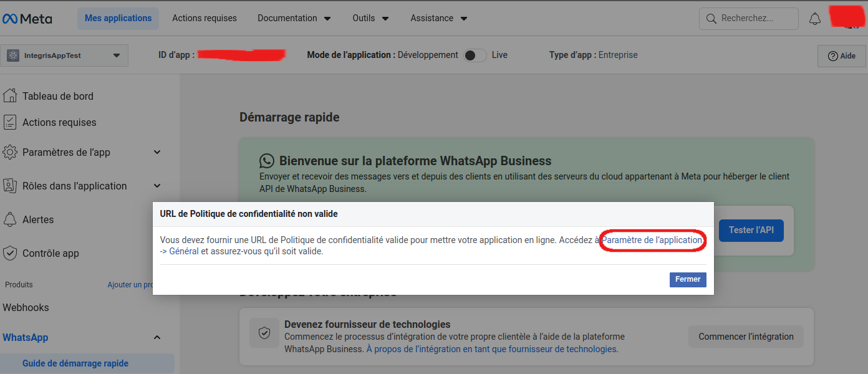Open the IntegrisAppTest app selector dropdown
This screenshot has height=374, width=868.
point(64,55)
